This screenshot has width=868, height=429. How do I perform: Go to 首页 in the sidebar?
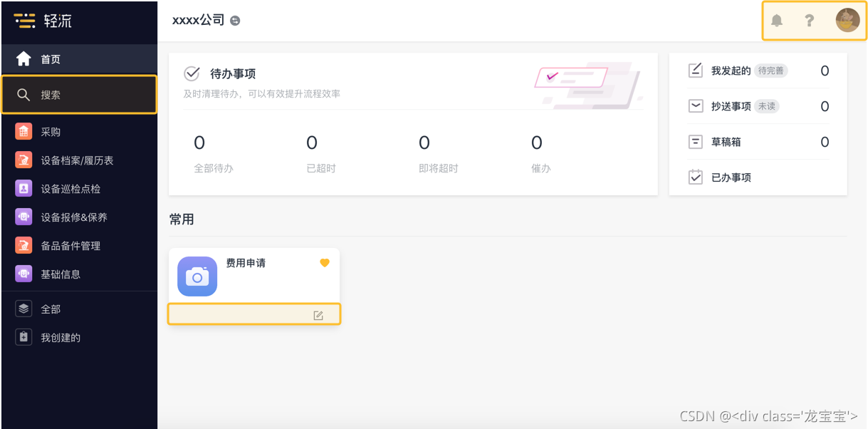pos(50,59)
